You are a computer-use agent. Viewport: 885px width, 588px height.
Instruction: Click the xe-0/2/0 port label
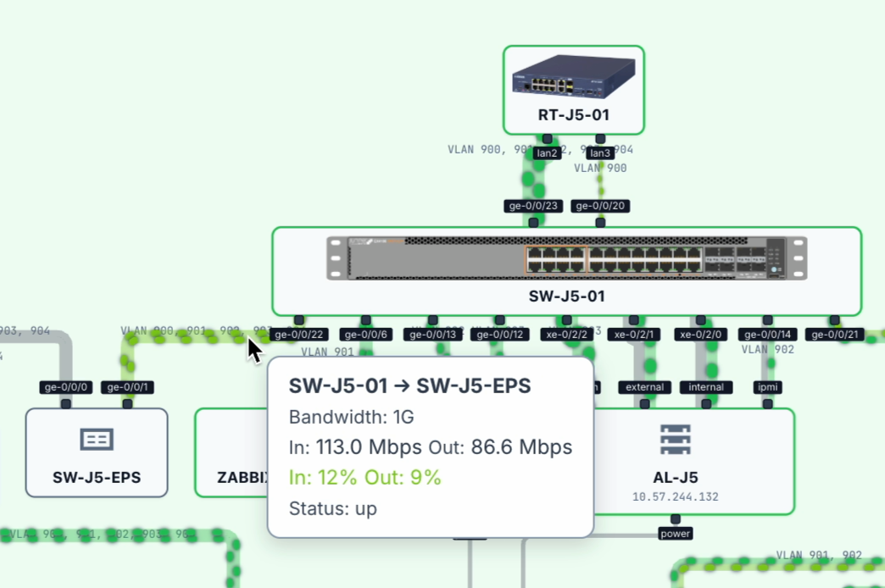pyautogui.click(x=700, y=335)
